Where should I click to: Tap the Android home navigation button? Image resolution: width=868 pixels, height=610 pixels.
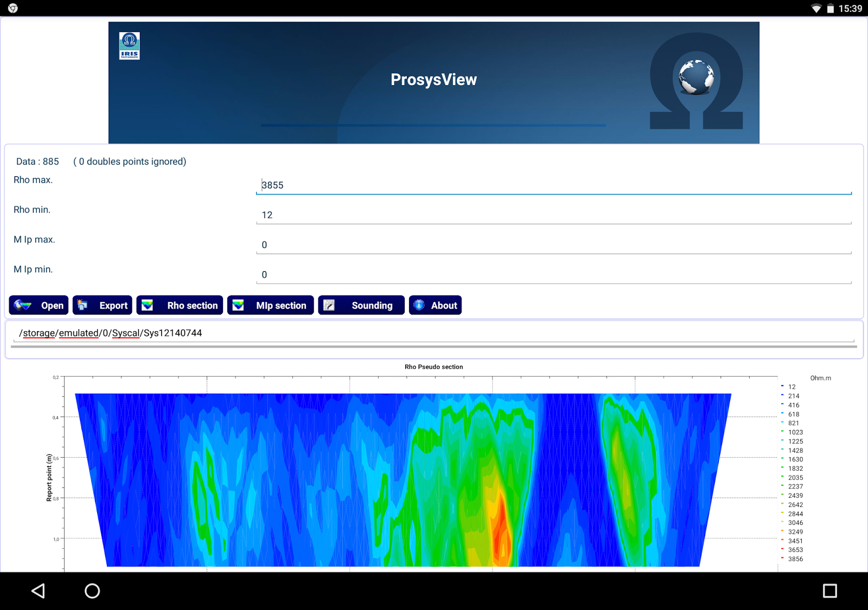(x=92, y=591)
